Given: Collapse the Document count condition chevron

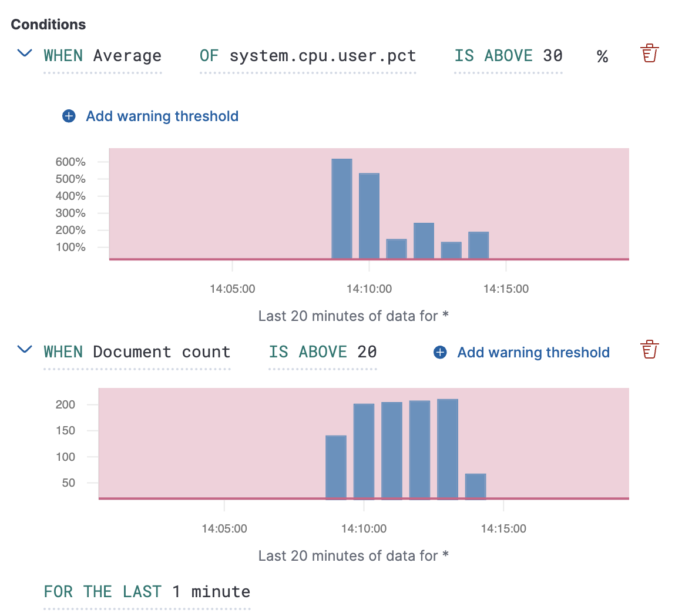Looking at the screenshot, I should 24,349.
